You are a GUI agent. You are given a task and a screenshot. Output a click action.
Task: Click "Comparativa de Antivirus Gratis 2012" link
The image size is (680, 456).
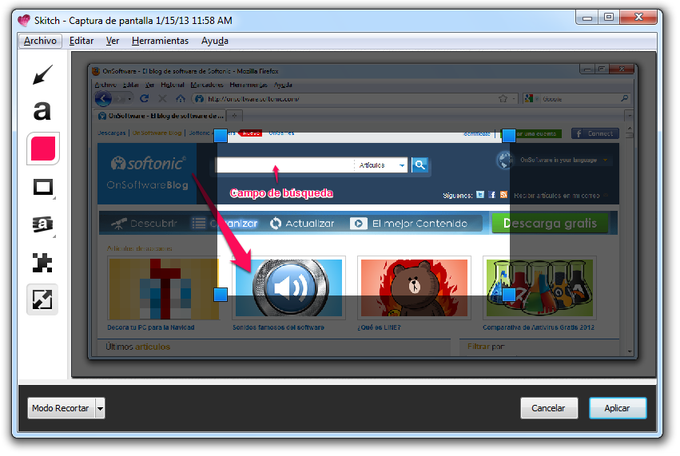click(x=539, y=328)
